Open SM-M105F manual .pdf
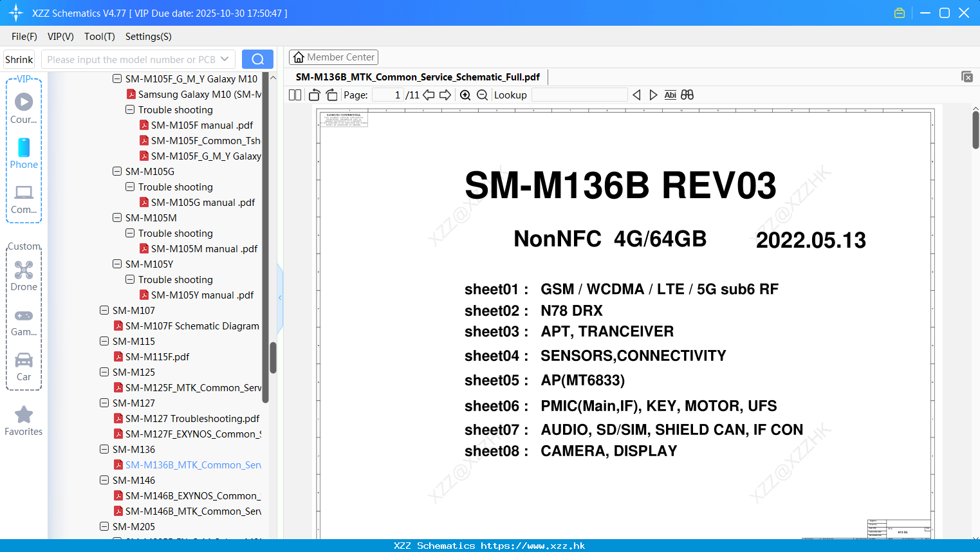The width and height of the screenshot is (980, 552). click(x=202, y=125)
